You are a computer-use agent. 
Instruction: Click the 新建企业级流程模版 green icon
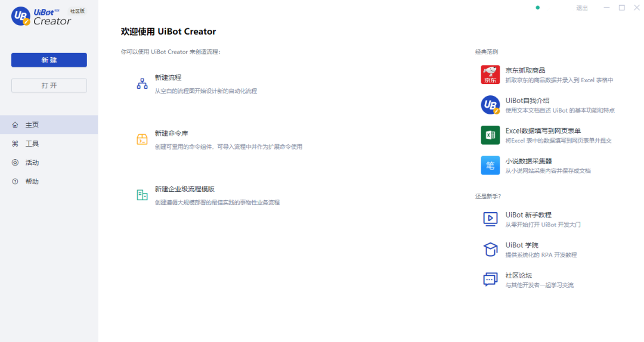tap(142, 195)
